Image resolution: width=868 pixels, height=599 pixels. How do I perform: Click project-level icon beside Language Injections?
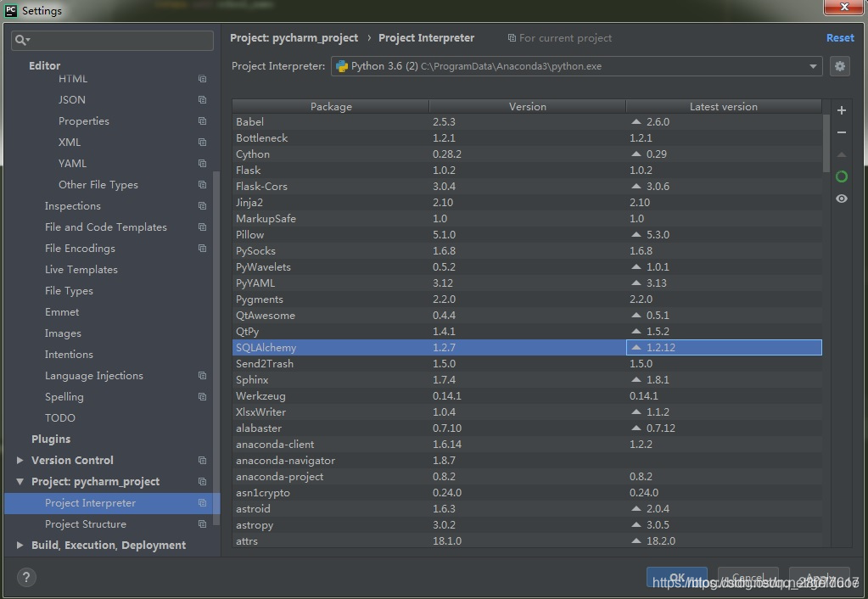pos(203,376)
